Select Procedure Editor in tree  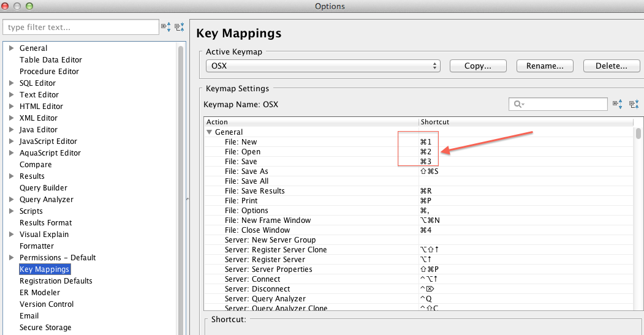click(x=49, y=72)
